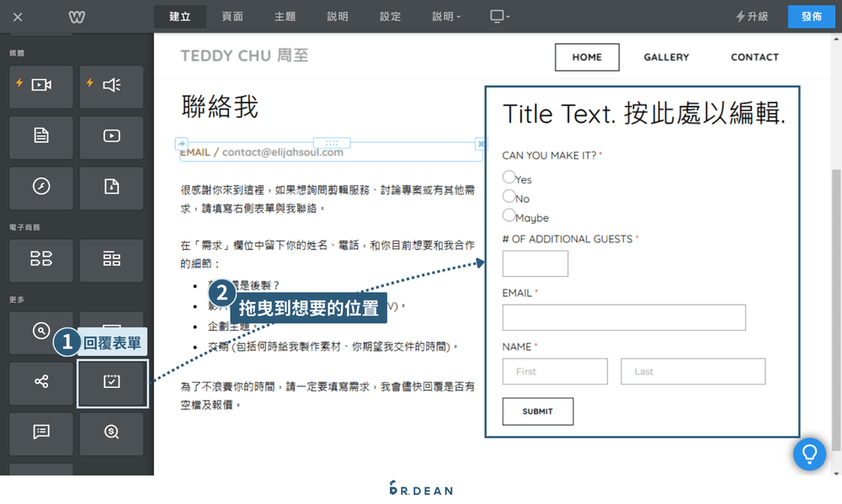Image resolution: width=842 pixels, height=504 pixels.
Task: Select the feedback comment element icon
Action: 40,433
